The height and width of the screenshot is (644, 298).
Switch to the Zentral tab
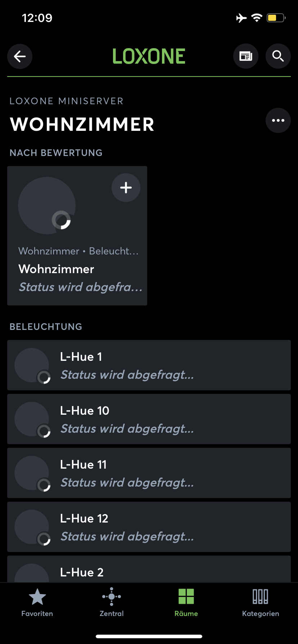pyautogui.click(x=112, y=602)
